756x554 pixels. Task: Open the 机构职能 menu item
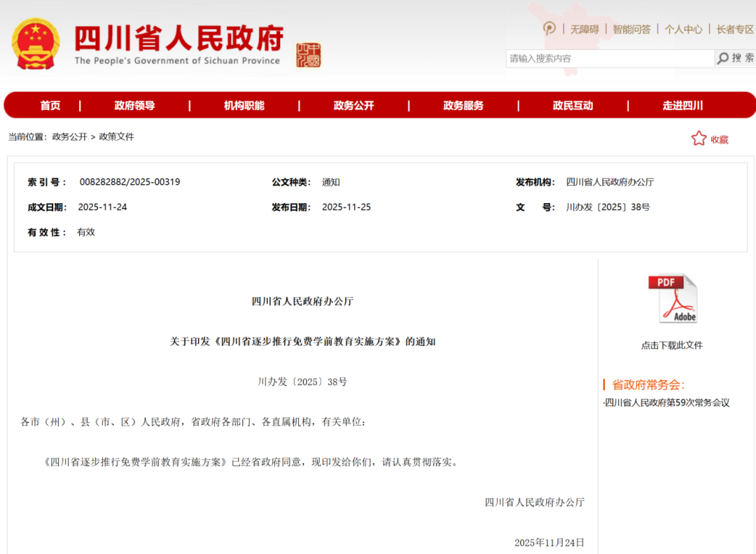point(244,106)
